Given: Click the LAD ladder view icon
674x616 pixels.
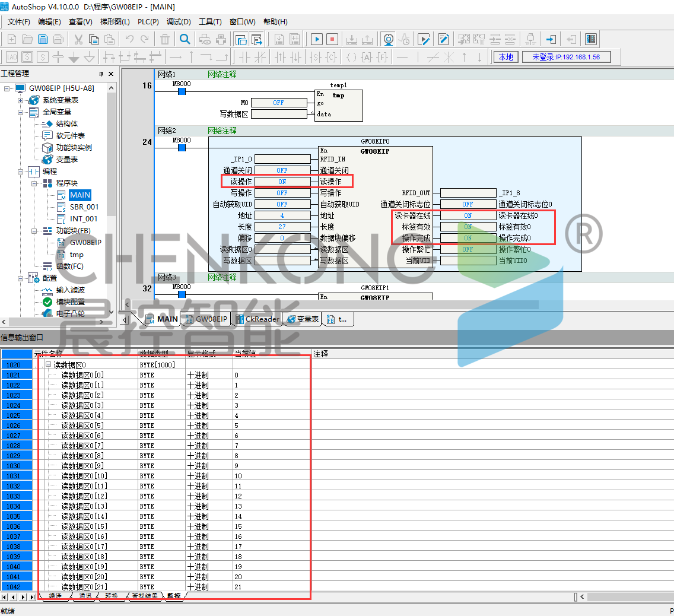Looking at the screenshot, I should [x=12, y=57].
